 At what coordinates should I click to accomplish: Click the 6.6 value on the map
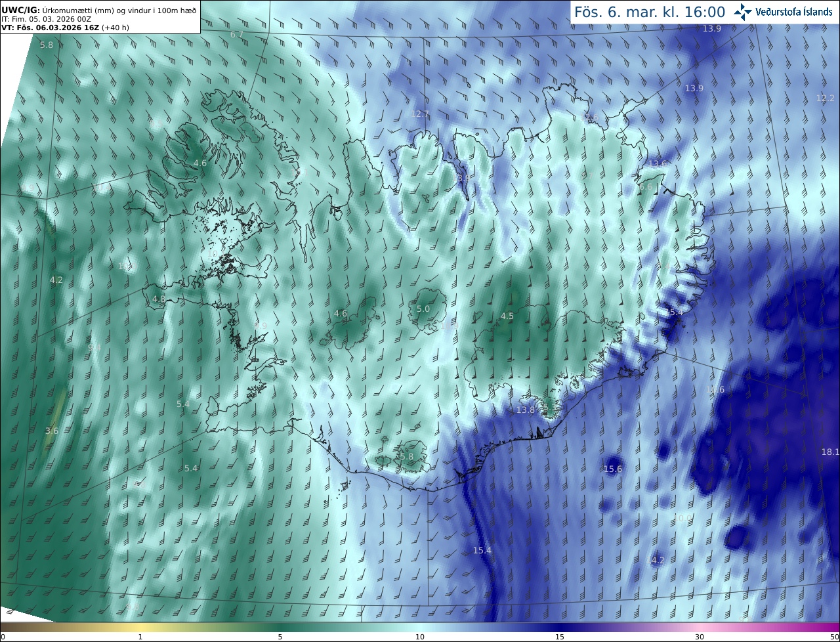click(646, 186)
